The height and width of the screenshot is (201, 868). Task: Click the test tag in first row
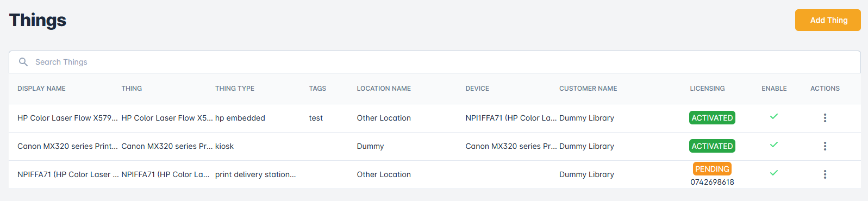(316, 118)
